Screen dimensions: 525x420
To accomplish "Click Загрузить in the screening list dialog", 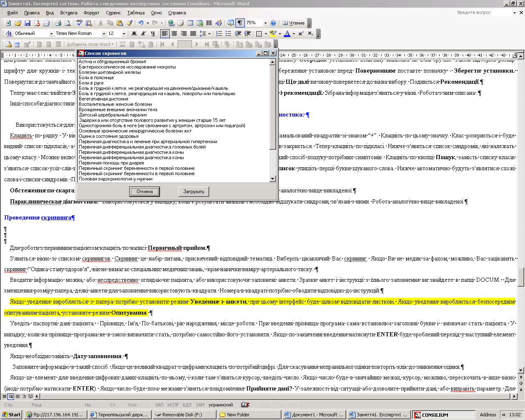I will [x=194, y=192].
